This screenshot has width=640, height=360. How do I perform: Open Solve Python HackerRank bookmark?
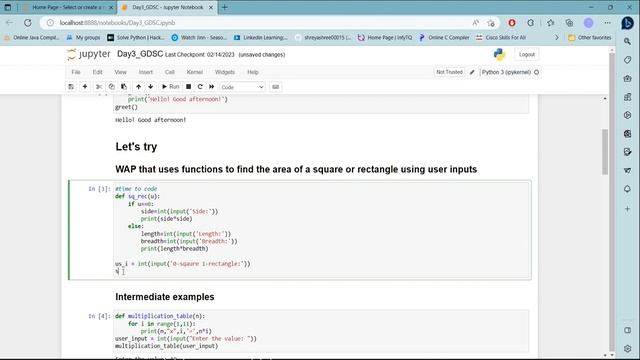(x=136, y=38)
